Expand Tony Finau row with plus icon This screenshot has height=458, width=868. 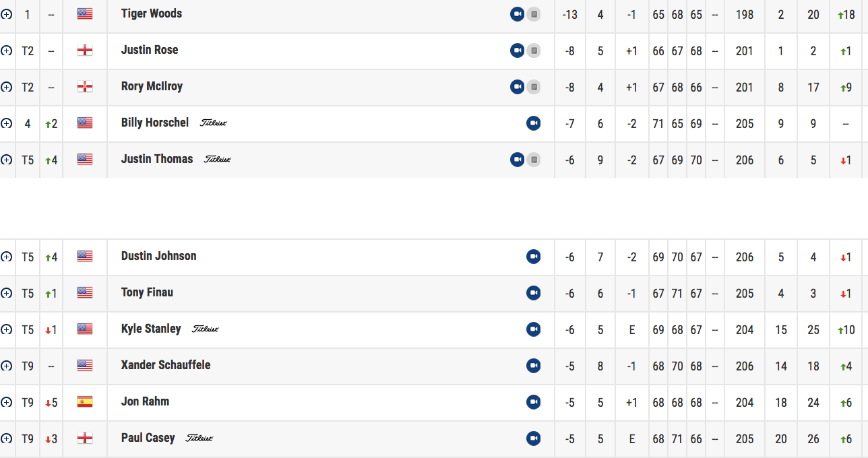7,293
